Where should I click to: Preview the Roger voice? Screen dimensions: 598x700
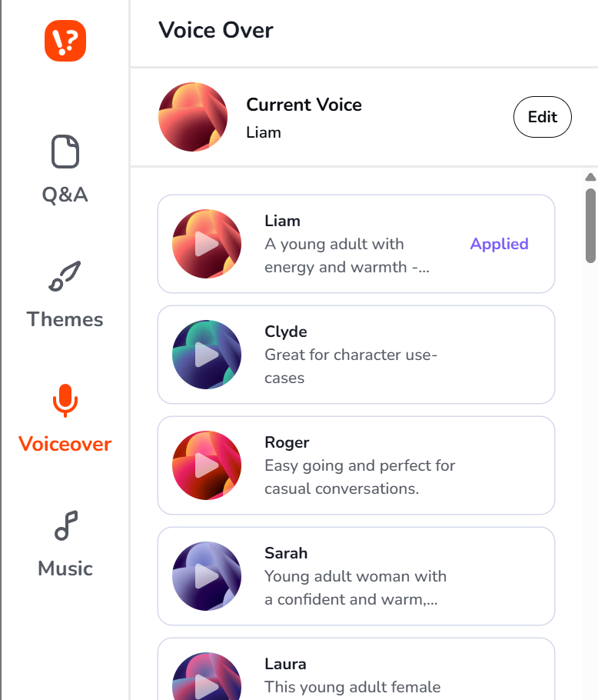[207, 465]
